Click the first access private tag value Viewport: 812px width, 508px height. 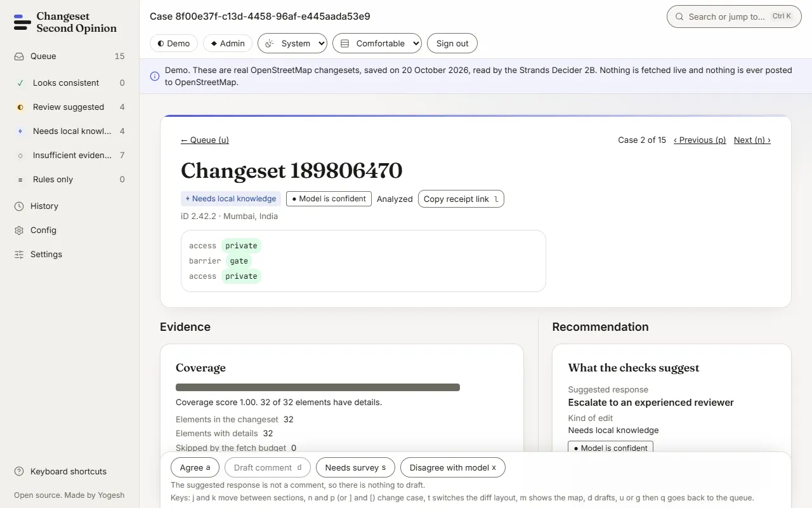point(241,246)
